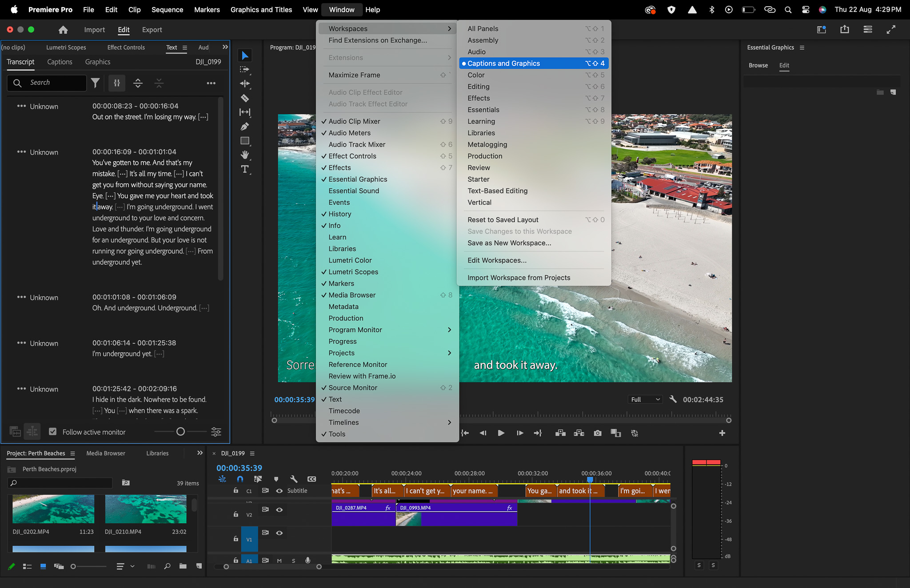Viewport: 910px width, 588px height.
Task: Click Export Frame camera icon
Action: click(x=598, y=433)
